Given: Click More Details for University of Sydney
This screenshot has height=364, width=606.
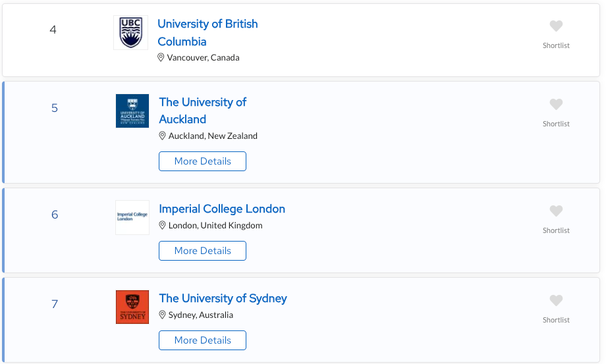Looking at the screenshot, I should 202,340.
